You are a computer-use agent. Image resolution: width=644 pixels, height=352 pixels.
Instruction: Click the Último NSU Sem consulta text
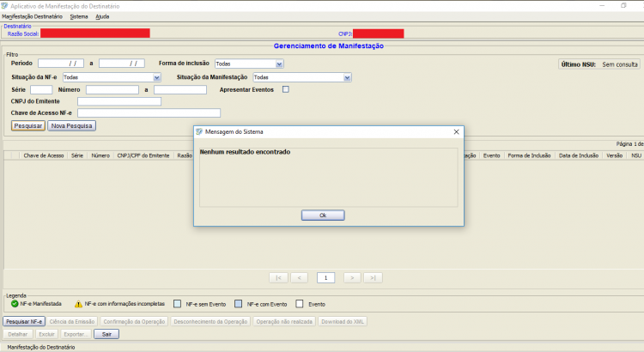click(x=599, y=64)
